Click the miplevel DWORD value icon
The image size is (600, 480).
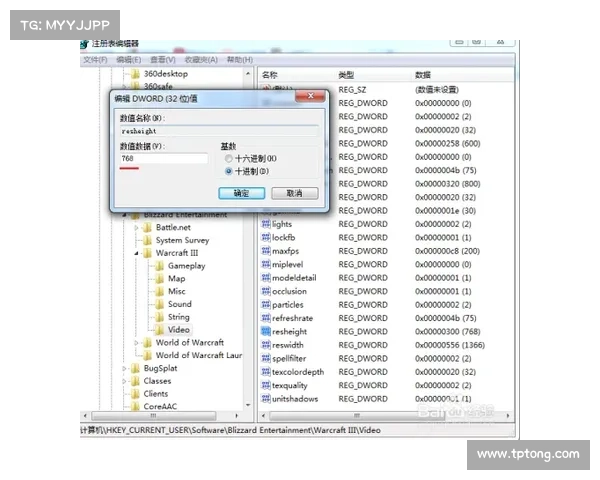[x=266, y=264]
